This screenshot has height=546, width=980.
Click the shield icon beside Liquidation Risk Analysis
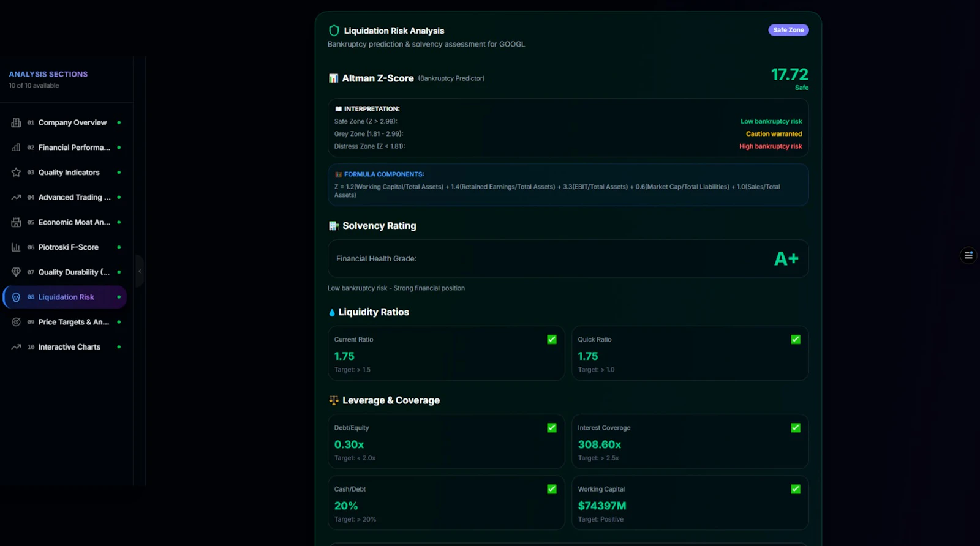334,31
